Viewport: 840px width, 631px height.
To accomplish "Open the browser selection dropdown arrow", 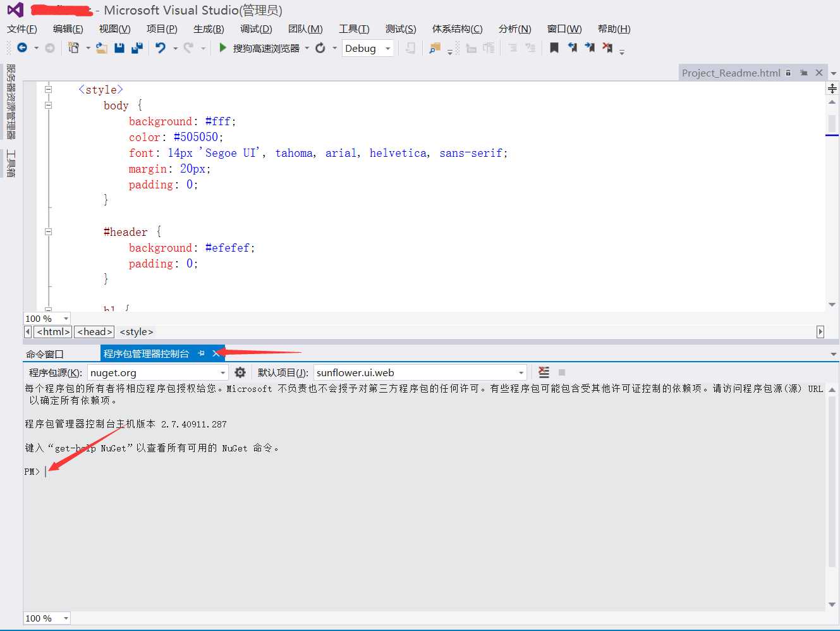I will coord(307,48).
